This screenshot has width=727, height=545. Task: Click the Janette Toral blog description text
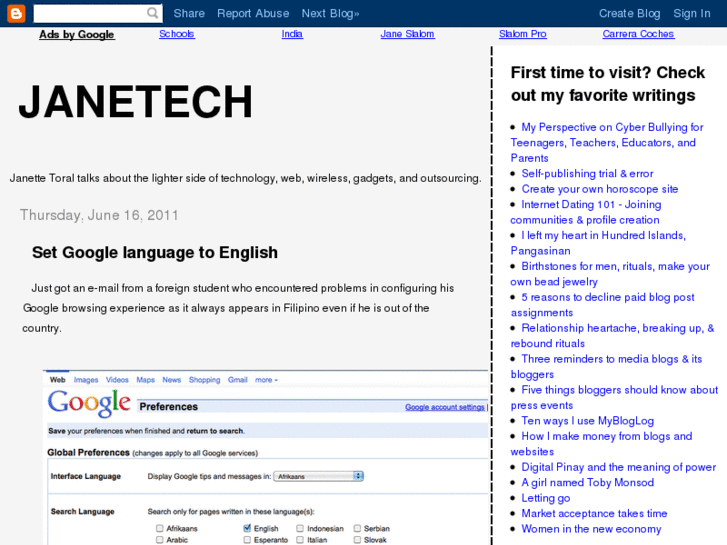pos(245,178)
